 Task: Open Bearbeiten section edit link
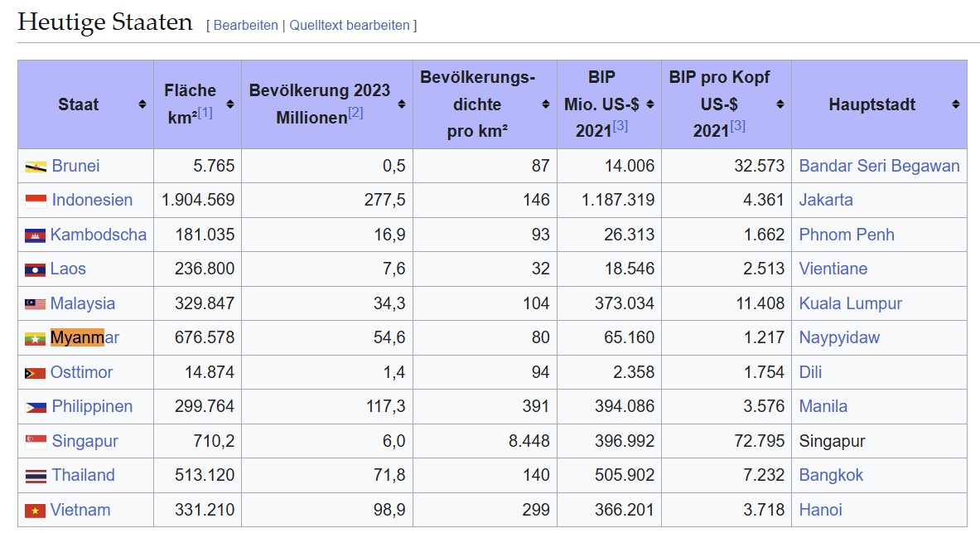pos(245,26)
